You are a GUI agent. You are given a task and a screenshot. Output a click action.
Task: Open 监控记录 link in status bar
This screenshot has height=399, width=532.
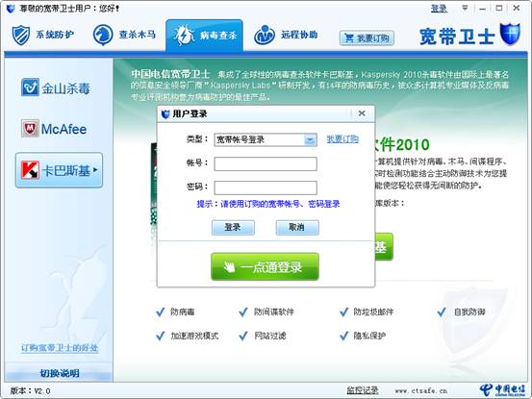coord(363,390)
